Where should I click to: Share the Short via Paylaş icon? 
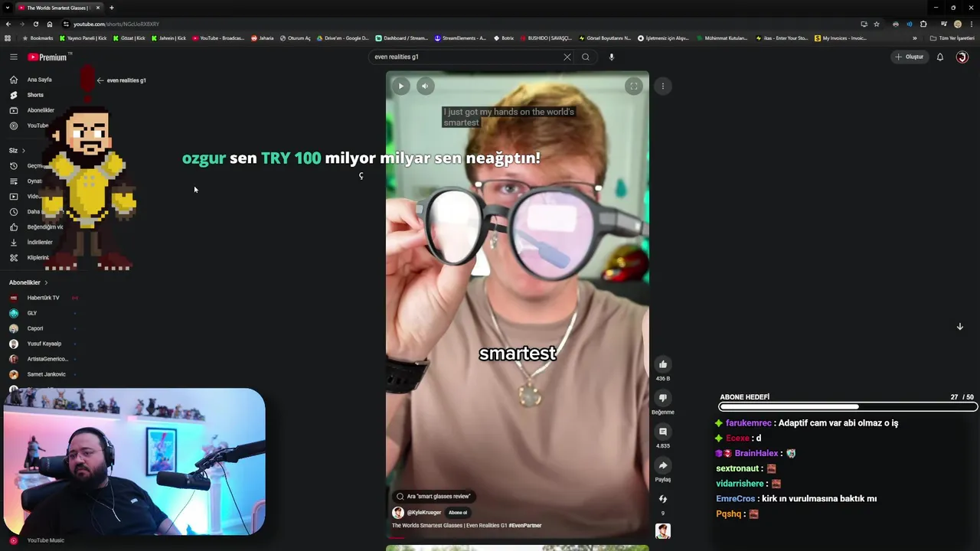click(663, 465)
